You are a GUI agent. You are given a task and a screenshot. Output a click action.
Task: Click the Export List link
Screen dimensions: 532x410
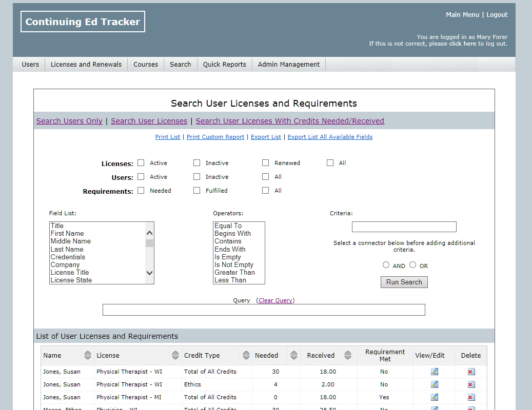point(266,137)
